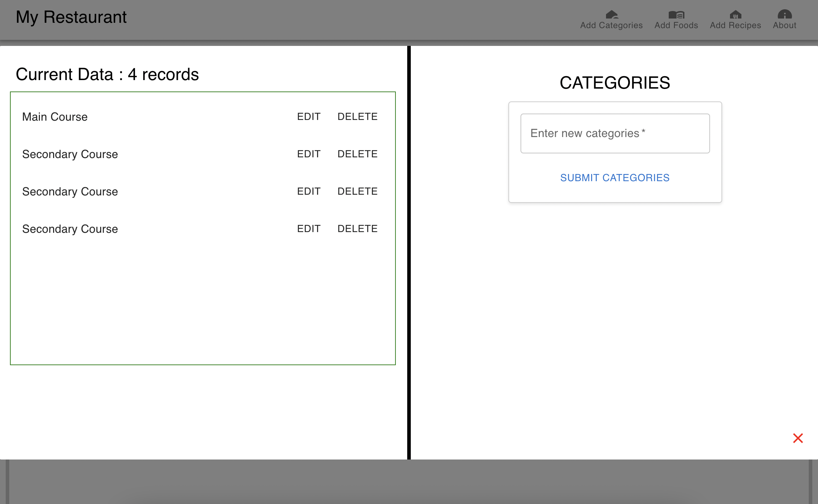
Task: Close the dialog with red X icon
Action: [x=798, y=438]
